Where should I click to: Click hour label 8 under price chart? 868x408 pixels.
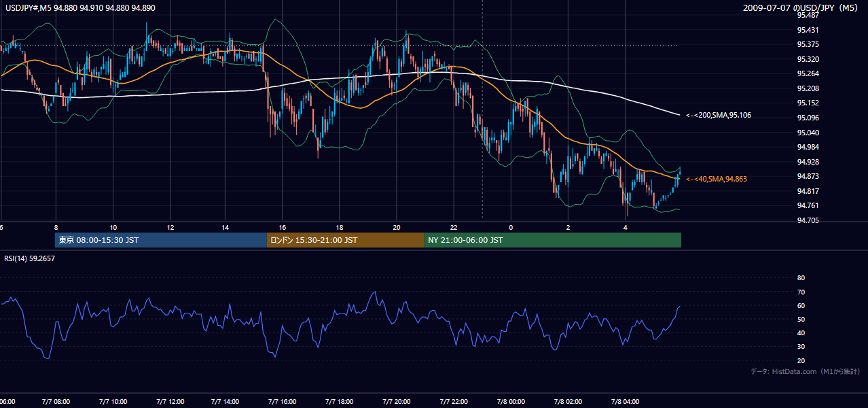(56, 227)
